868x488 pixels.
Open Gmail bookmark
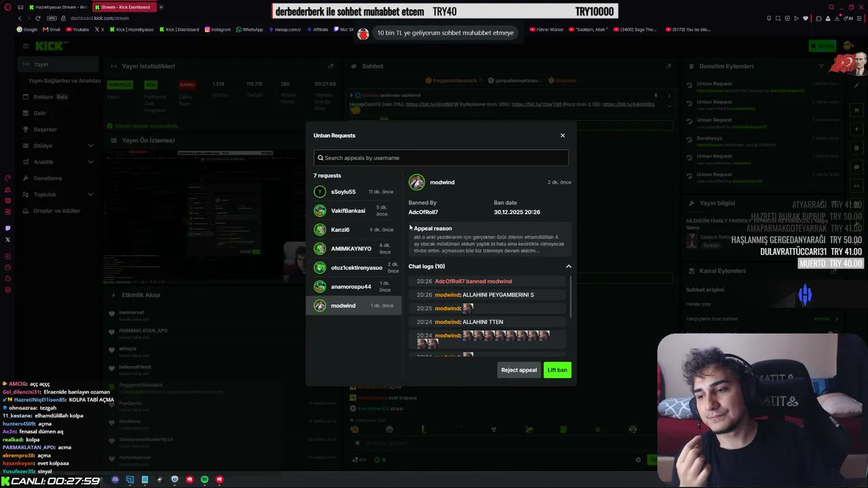tap(52, 30)
